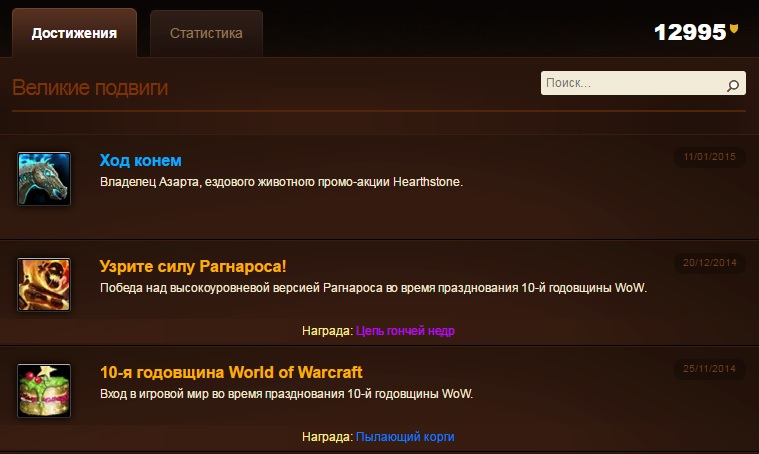Click the Ход конем horse mount icon
Image resolution: width=759 pixels, height=454 pixels.
point(44,179)
